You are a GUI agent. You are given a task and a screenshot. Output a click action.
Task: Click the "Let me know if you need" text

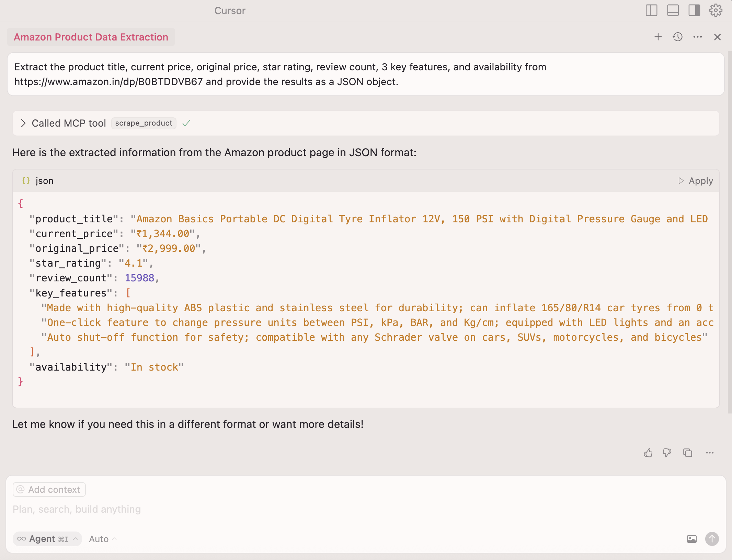coord(188,424)
